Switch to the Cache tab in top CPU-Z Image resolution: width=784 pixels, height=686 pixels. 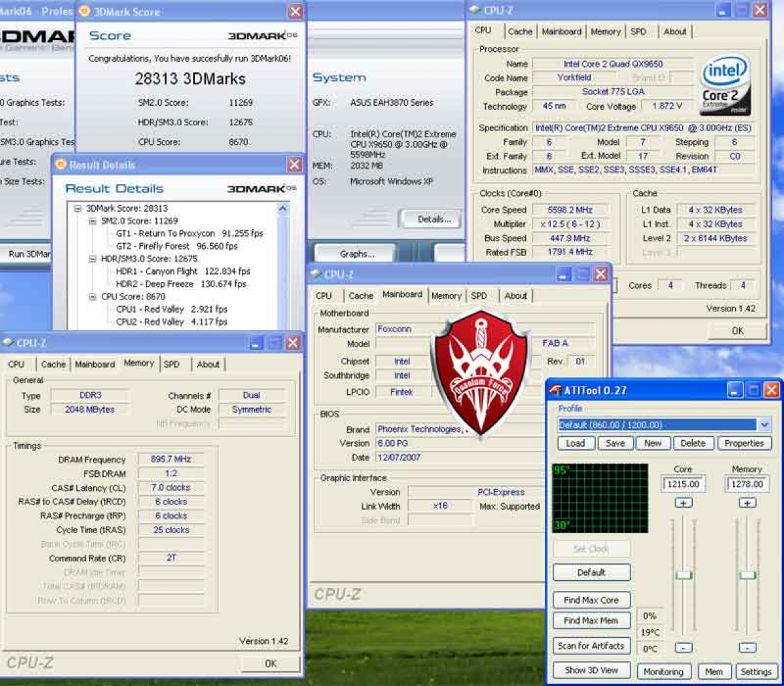520,31
